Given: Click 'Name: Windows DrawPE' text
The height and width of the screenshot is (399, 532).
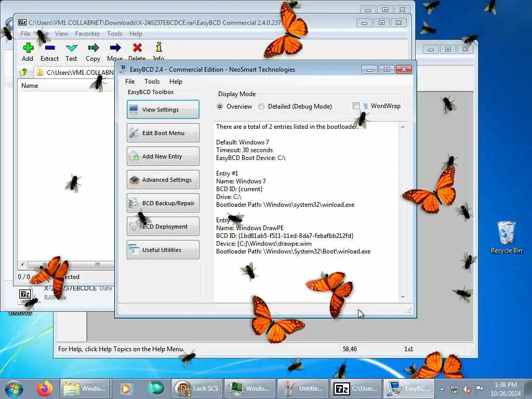Looking at the screenshot, I should click(x=250, y=228).
